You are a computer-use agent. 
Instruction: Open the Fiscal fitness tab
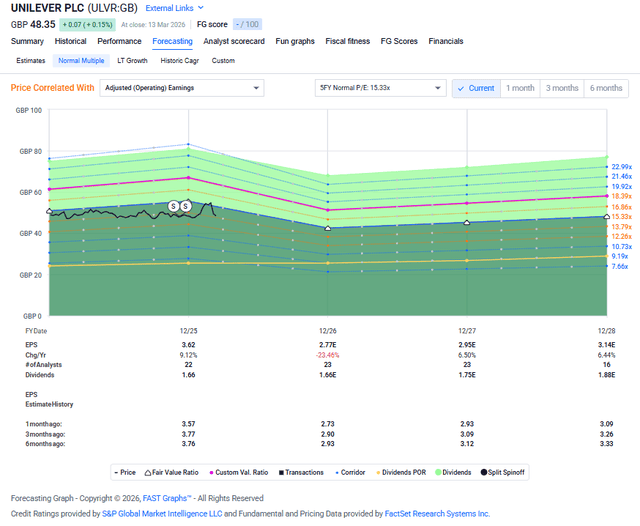tap(348, 41)
